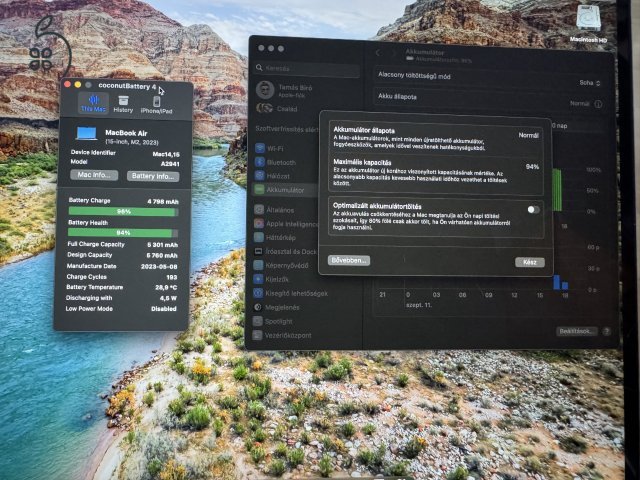Click Charge Cycles value 193
The image size is (640, 480).
pos(172,277)
